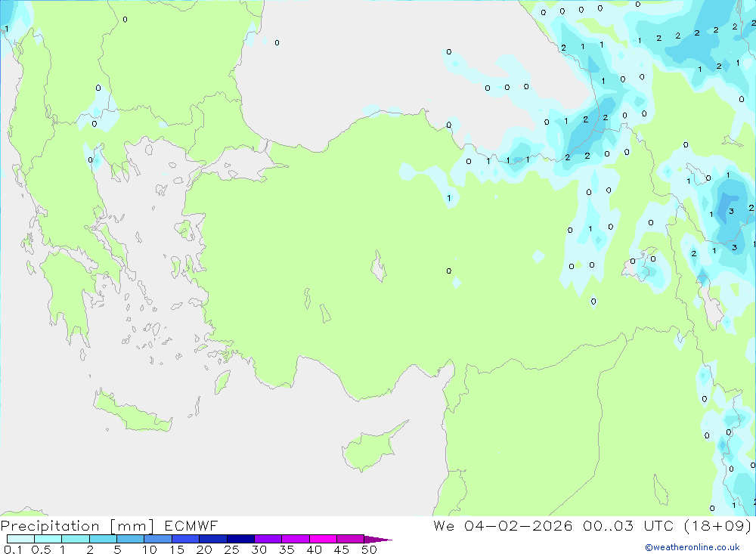Click the 'We 04-02-2026' date text
This screenshot has height=554, width=756.
click(x=503, y=525)
